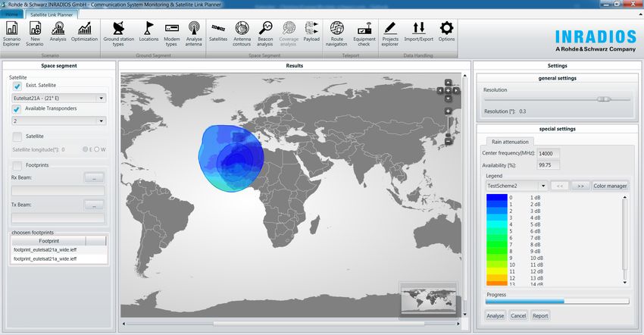Open the Locations tool
This screenshot has width=644, height=335.
tap(148, 32)
